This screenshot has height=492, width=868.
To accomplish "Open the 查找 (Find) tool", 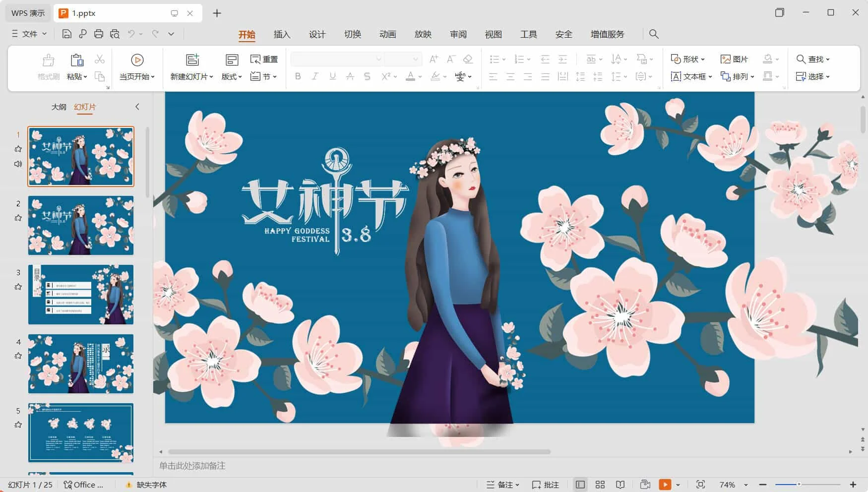I will (x=813, y=59).
